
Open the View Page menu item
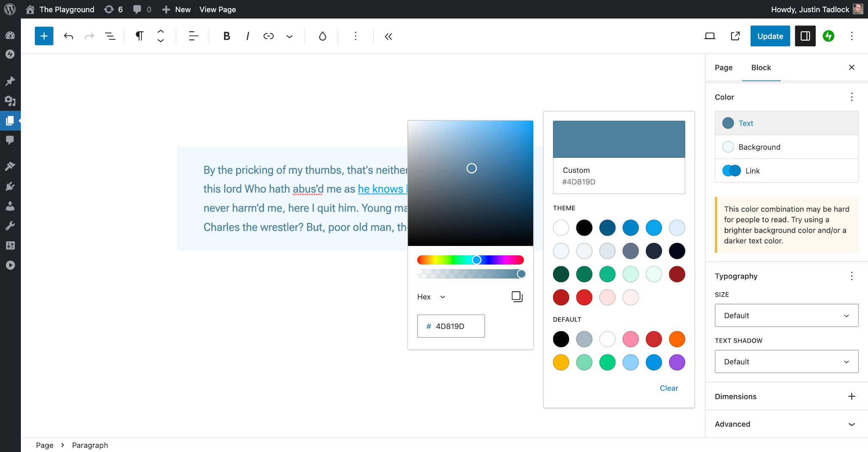[x=217, y=9]
